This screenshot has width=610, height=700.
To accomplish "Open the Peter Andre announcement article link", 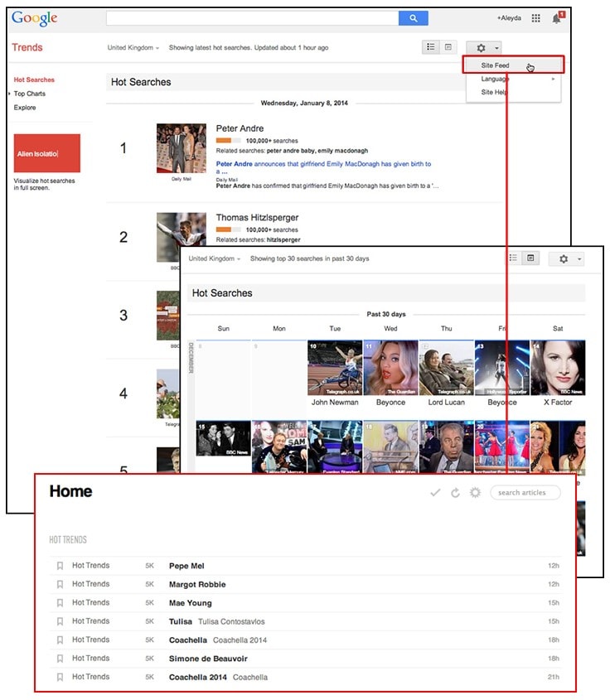I will coord(323,164).
